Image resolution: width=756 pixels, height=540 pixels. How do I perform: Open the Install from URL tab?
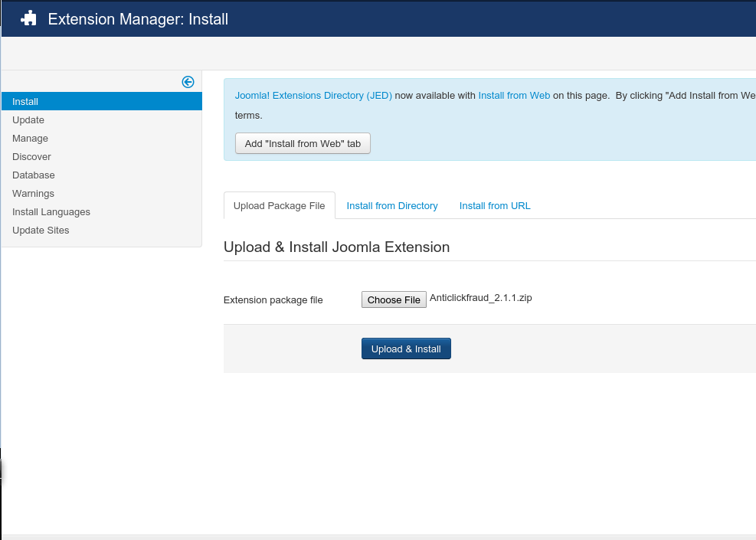(495, 206)
